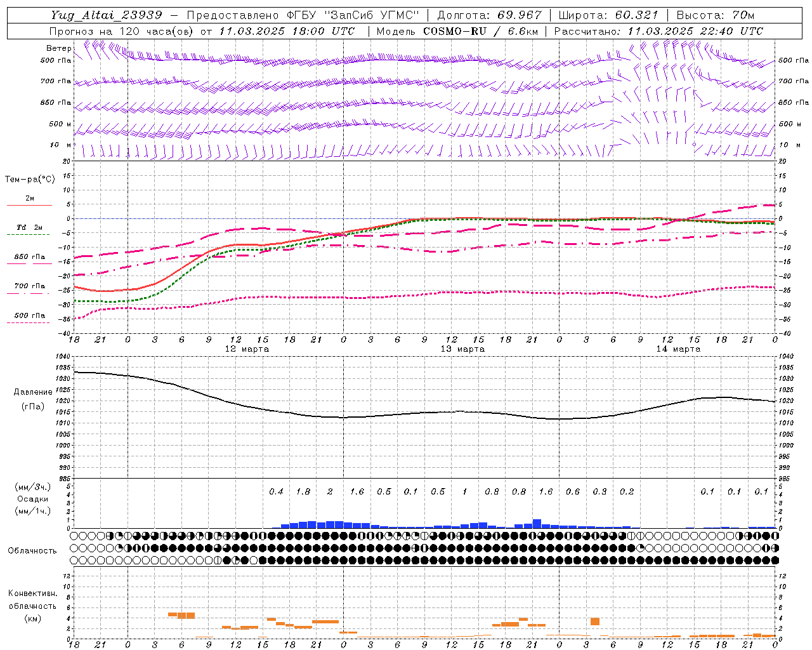Click the Широта: 60.321 value

[x=608, y=15]
